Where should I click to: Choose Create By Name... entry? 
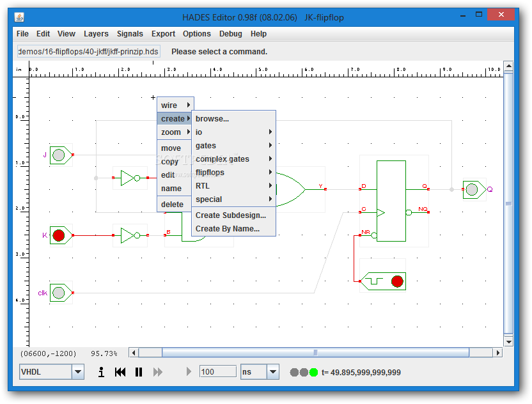[234, 229]
